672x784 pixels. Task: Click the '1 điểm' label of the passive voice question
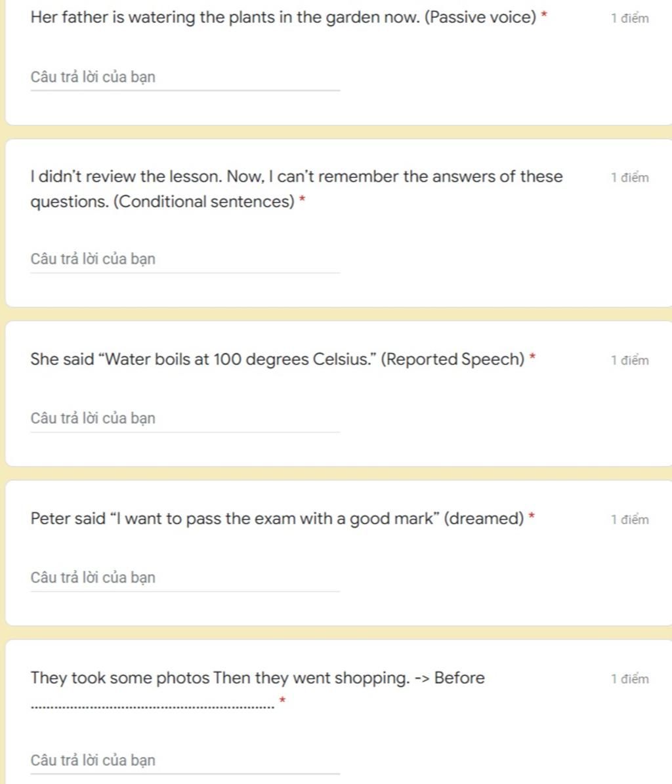[630, 18]
